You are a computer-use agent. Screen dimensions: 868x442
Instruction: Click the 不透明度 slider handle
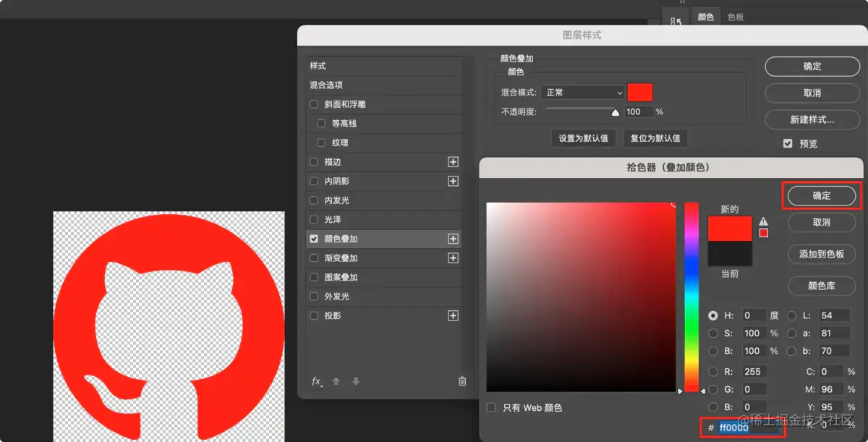click(x=616, y=112)
